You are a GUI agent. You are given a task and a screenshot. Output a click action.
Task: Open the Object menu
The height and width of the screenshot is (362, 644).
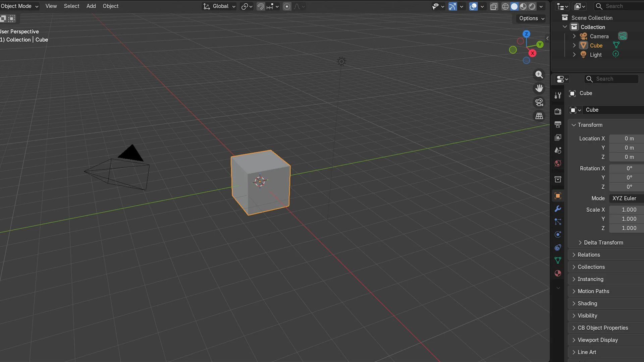coord(110,6)
